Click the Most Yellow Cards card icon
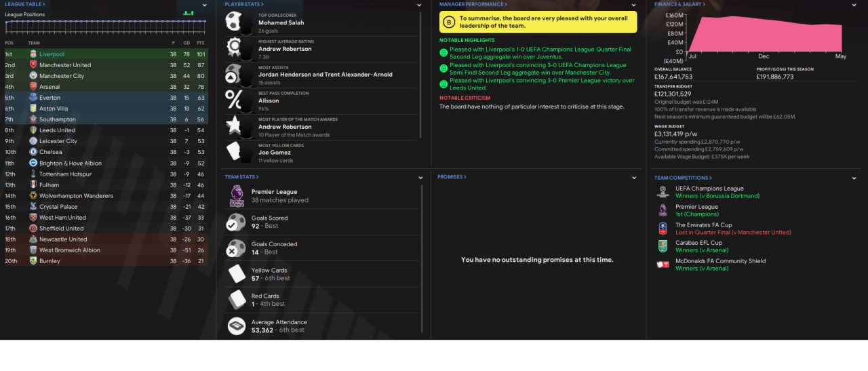The width and height of the screenshot is (868, 371). 235,151
